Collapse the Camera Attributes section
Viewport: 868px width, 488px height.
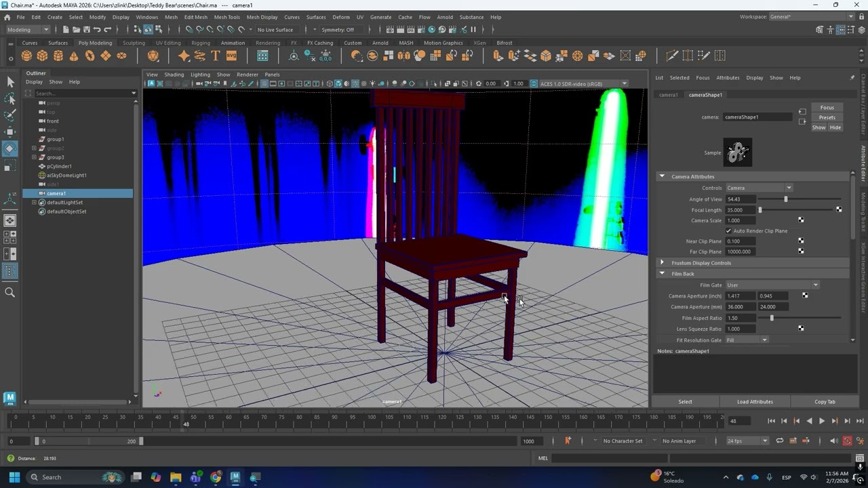point(662,176)
